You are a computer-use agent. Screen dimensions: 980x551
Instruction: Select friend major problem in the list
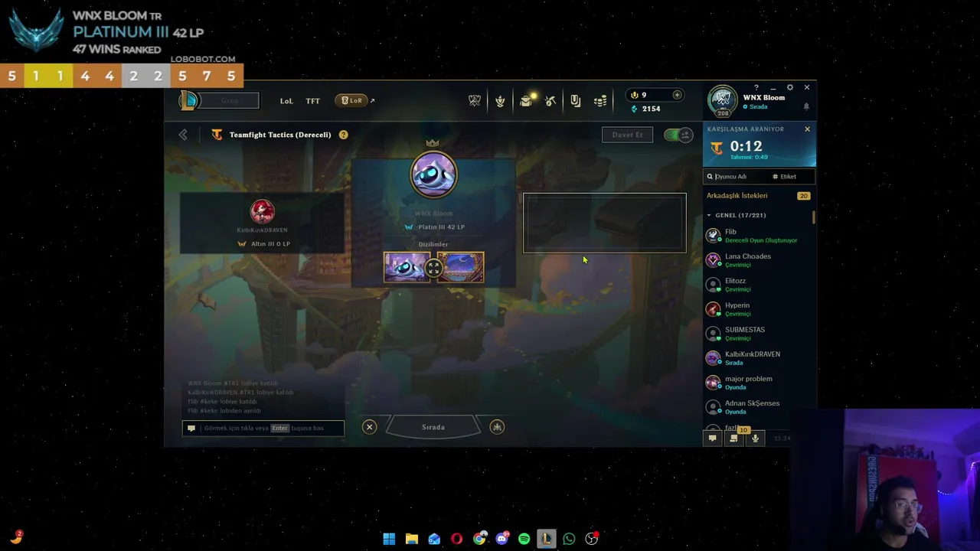(x=758, y=382)
